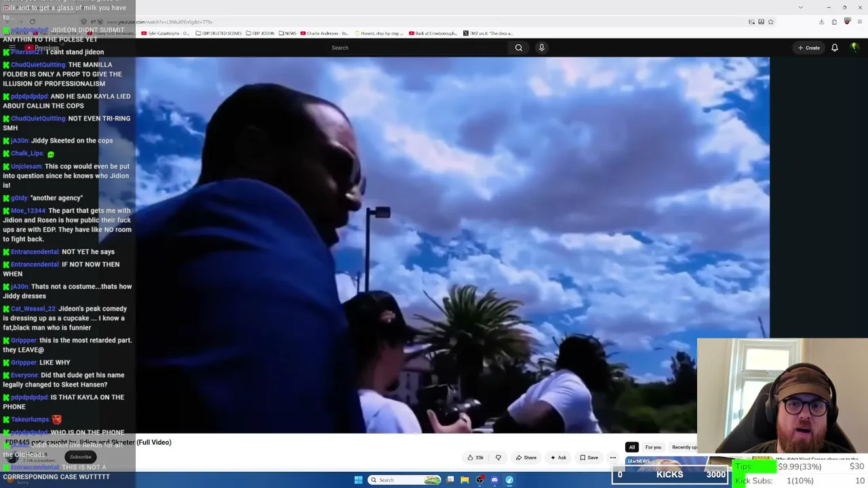Open File Explorer from the taskbar
The height and width of the screenshot is (488, 868).
[465, 480]
